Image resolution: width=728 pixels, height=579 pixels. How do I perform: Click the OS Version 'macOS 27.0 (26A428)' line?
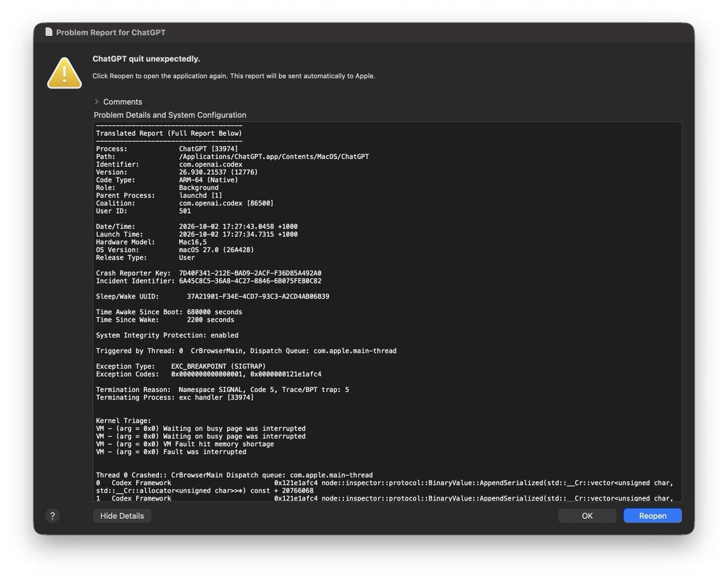[175, 250]
